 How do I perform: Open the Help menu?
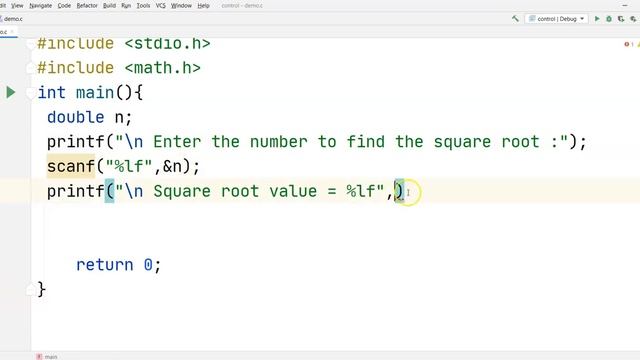click(x=203, y=6)
